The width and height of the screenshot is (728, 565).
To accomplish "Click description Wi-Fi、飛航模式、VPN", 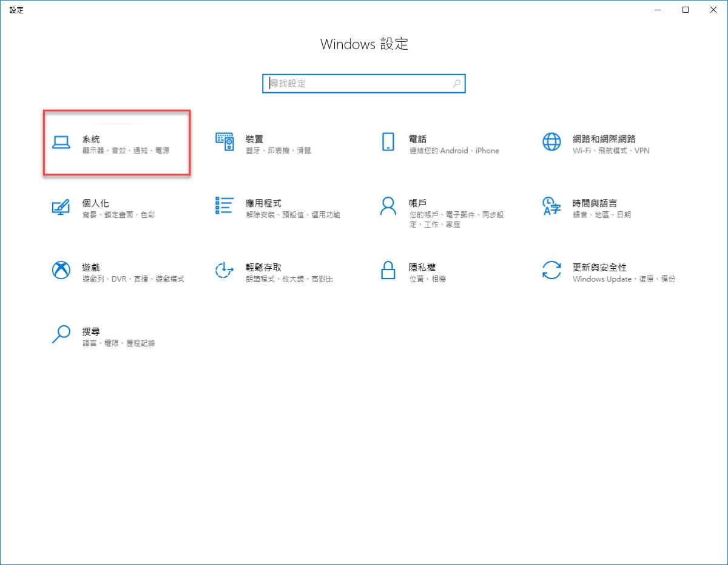I will [611, 151].
